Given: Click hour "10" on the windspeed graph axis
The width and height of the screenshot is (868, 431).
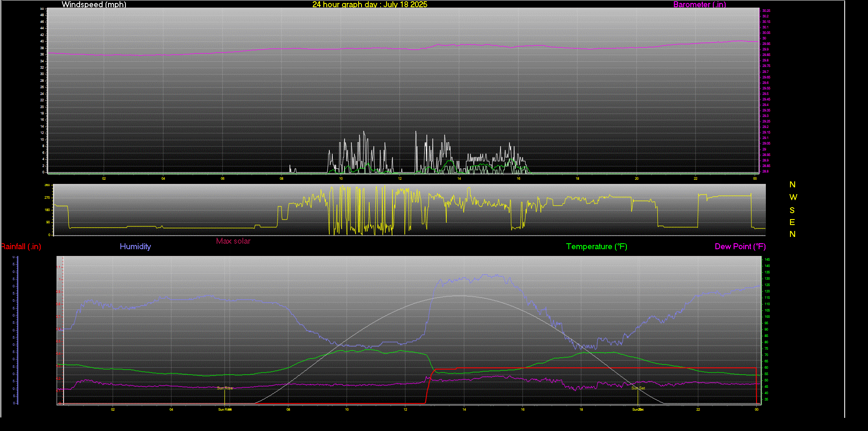Looking at the screenshot, I should point(341,178).
